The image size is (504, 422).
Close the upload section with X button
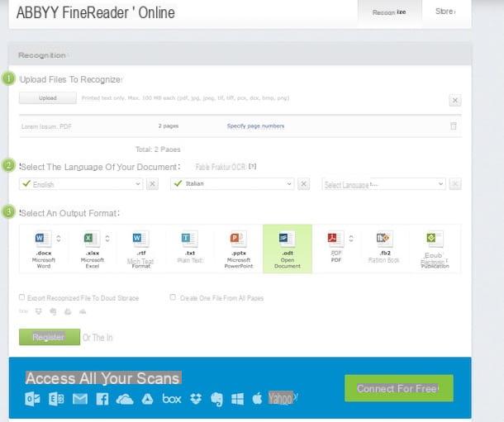(455, 100)
